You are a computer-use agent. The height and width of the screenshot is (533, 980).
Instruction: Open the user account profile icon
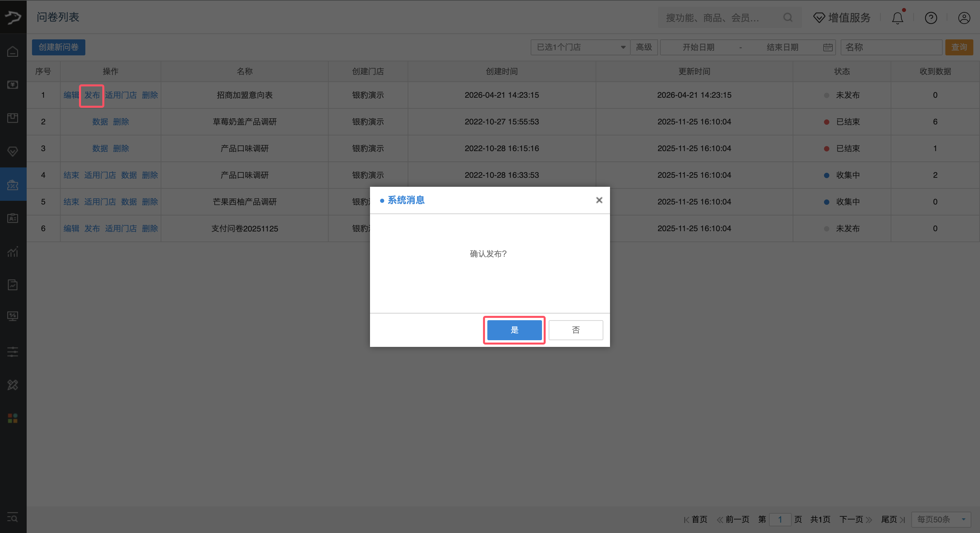pyautogui.click(x=964, y=18)
